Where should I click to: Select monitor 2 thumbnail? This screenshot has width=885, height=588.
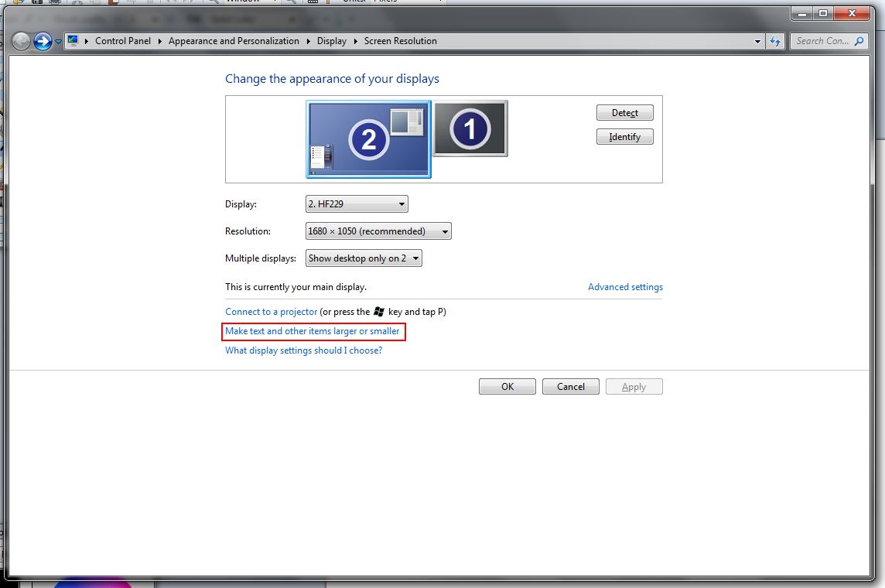368,139
